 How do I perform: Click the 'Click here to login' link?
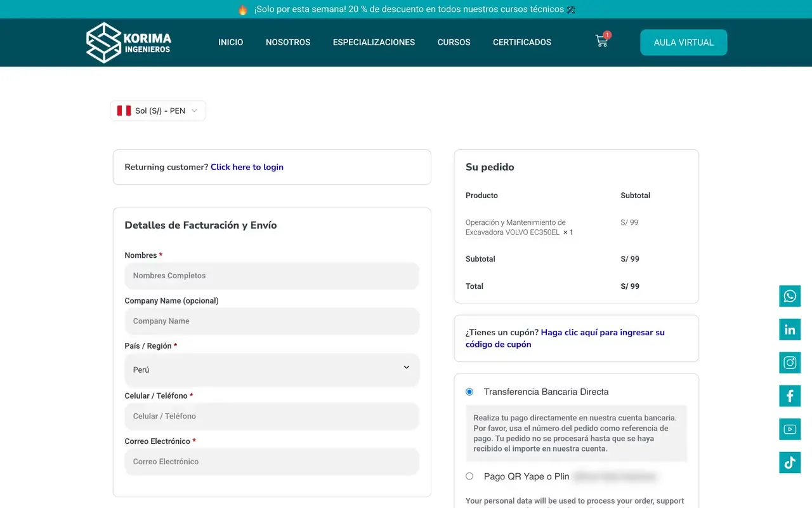coord(247,167)
